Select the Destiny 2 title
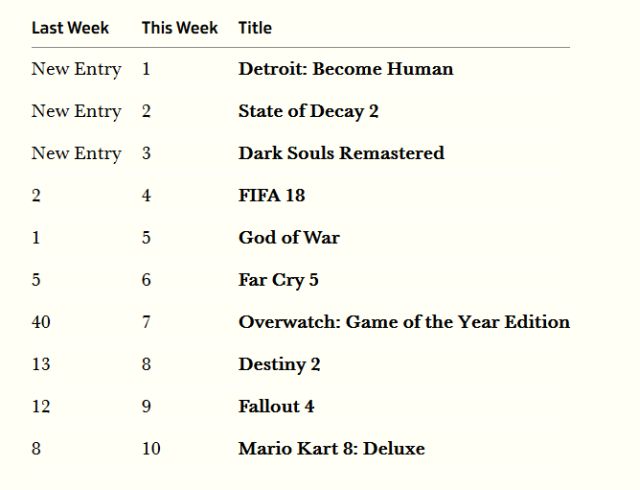640x490 pixels. click(x=279, y=364)
